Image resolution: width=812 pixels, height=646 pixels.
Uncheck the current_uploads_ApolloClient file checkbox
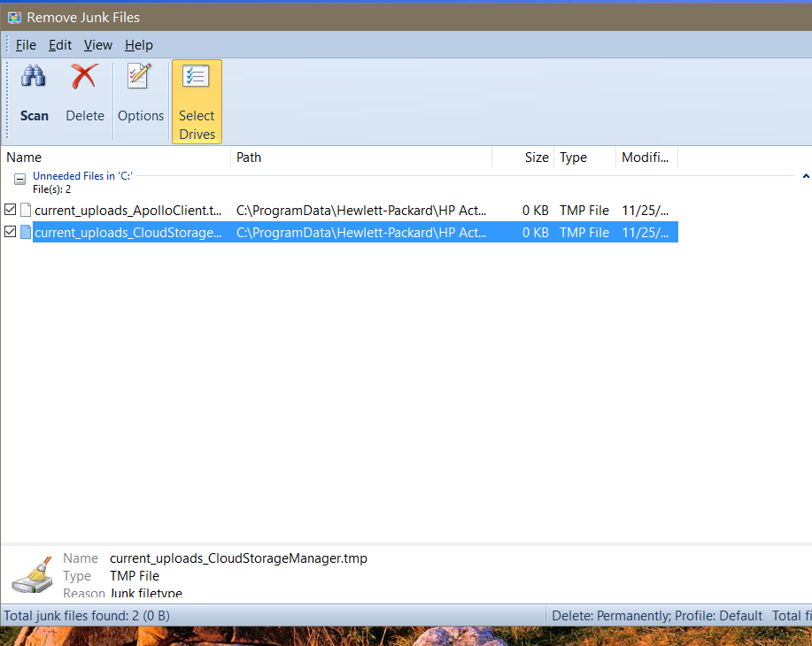pyautogui.click(x=11, y=211)
